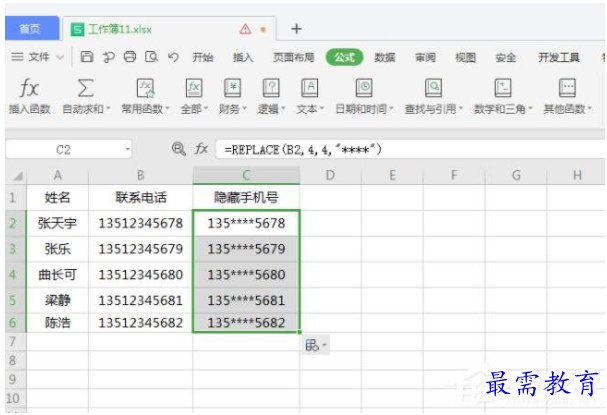This screenshot has height=415, width=607.
Task: Click the formula bar with REPLACE formula
Action: [410, 149]
